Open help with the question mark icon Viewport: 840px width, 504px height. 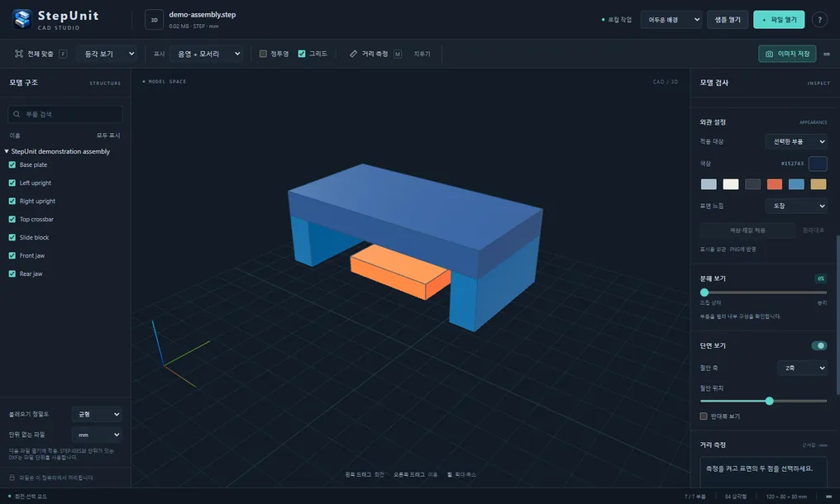click(x=819, y=20)
